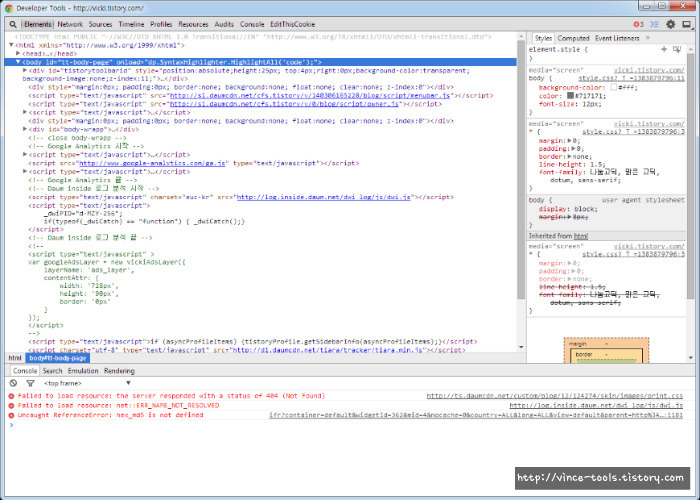Click Inherited from html link
700x500 pixels.
pyautogui.click(x=581, y=236)
